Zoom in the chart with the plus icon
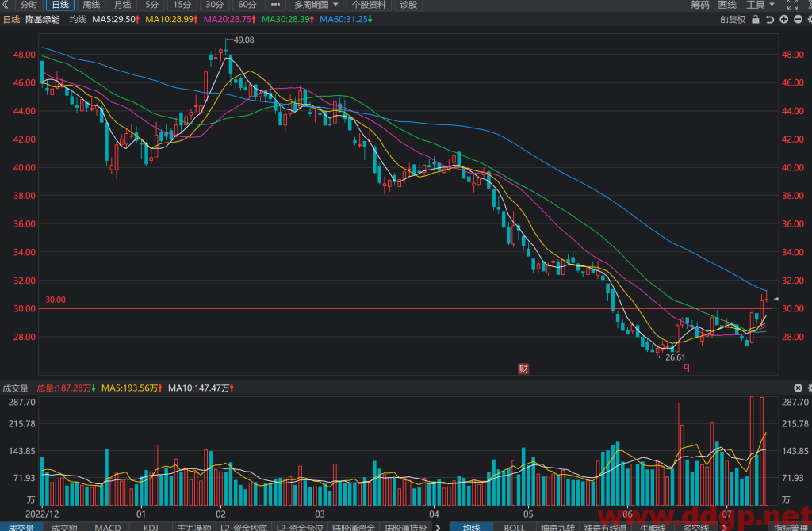 (x=784, y=20)
